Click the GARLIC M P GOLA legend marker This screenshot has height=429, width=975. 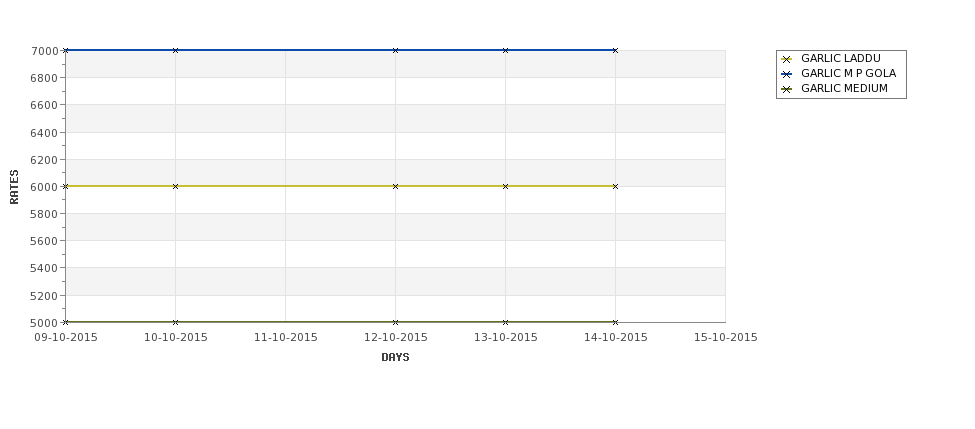tap(786, 74)
